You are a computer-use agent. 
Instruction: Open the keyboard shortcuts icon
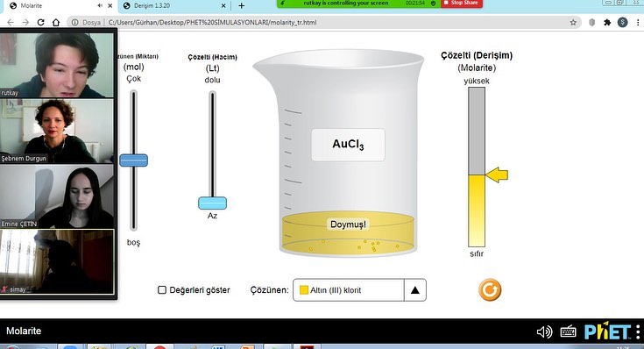(x=568, y=331)
